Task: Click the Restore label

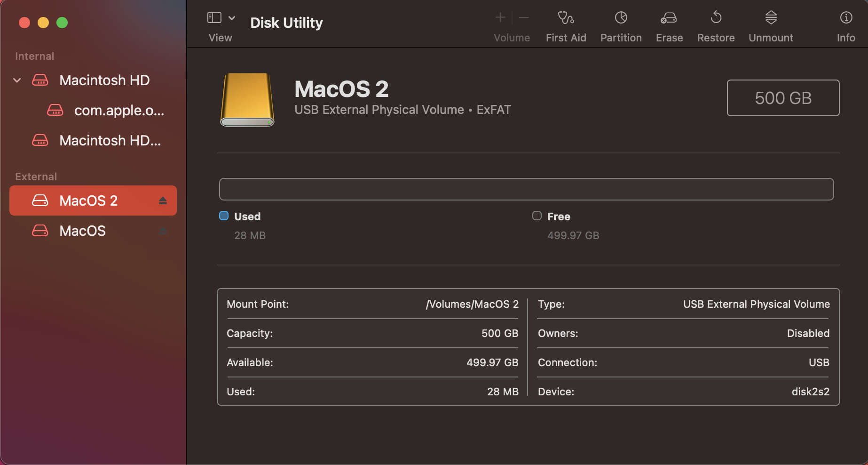Action: [716, 38]
